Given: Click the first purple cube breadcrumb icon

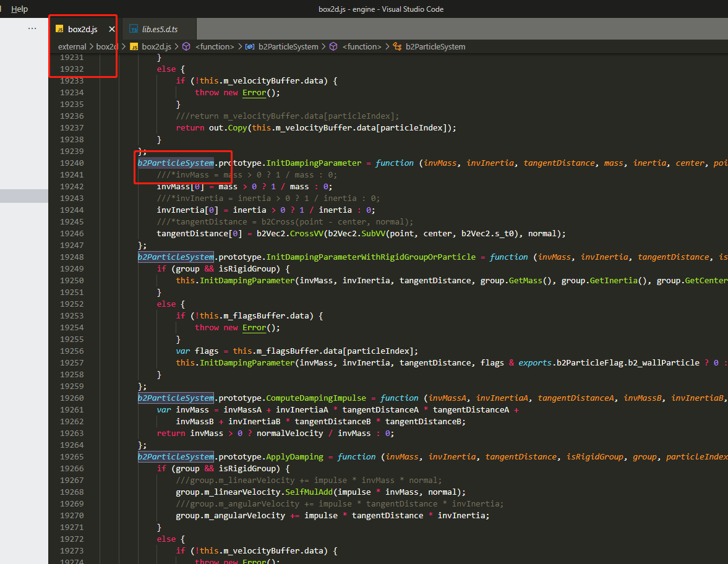Looking at the screenshot, I should click(x=186, y=46).
